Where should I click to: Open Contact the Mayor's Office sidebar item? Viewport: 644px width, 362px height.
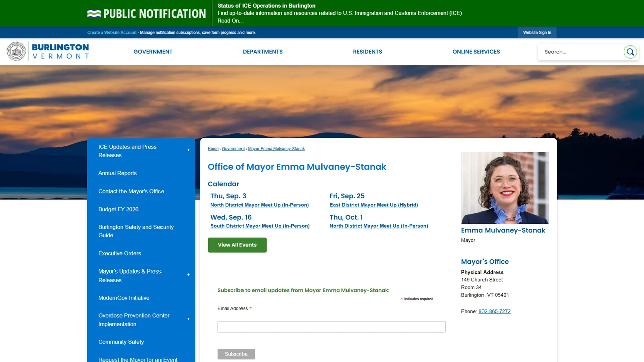141,191
